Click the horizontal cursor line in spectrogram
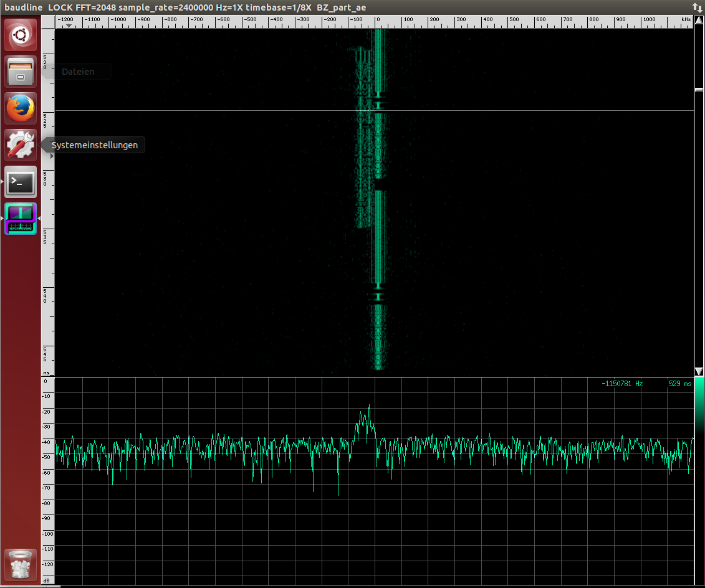 [374, 110]
